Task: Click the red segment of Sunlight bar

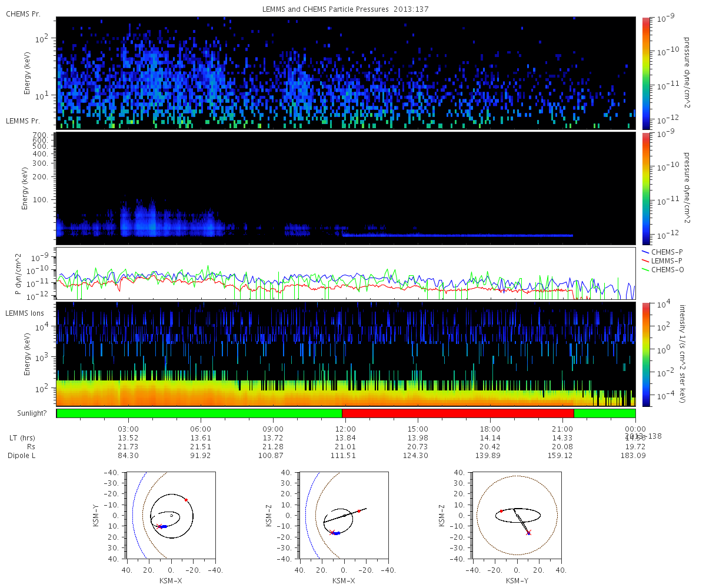Action: click(x=458, y=413)
